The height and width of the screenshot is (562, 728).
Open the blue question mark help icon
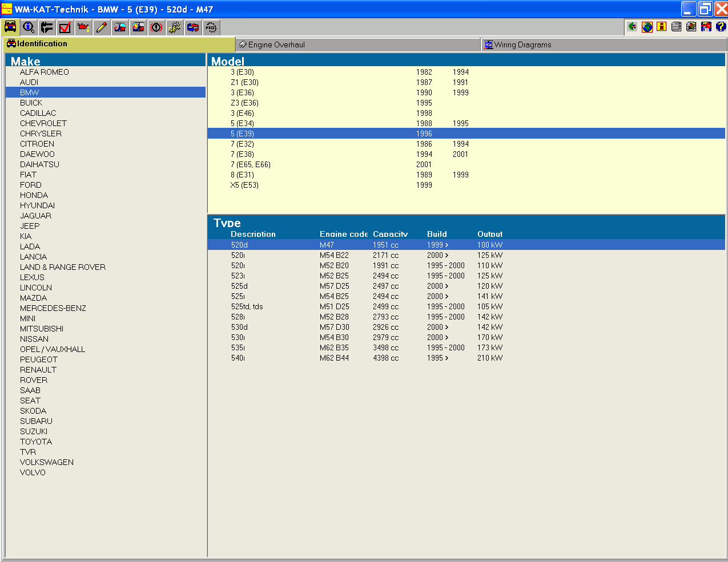721,26
